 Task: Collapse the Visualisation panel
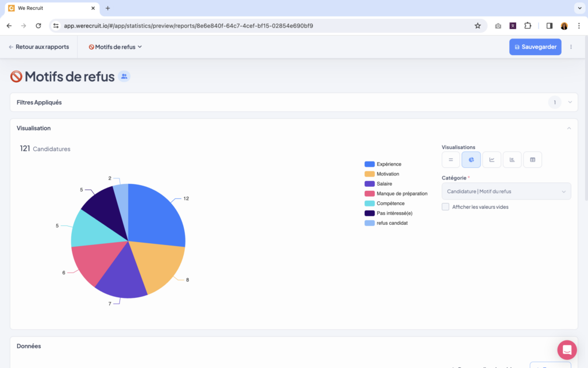coord(569,128)
